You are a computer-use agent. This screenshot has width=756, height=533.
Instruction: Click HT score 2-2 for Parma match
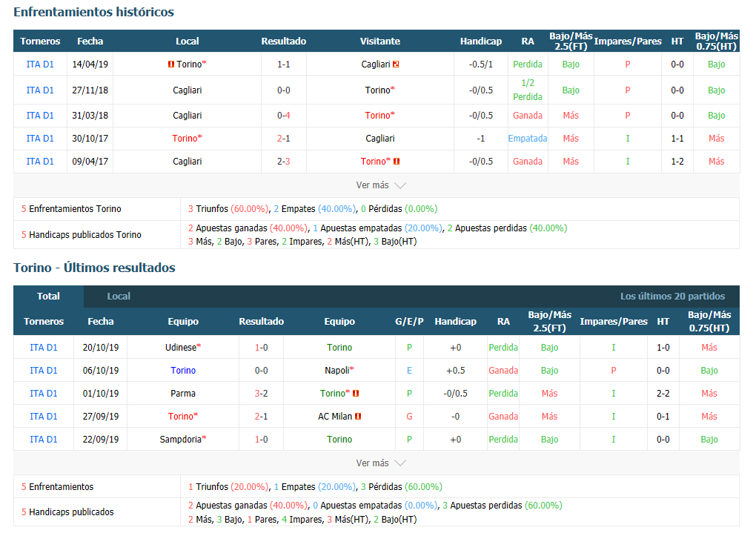(663, 394)
